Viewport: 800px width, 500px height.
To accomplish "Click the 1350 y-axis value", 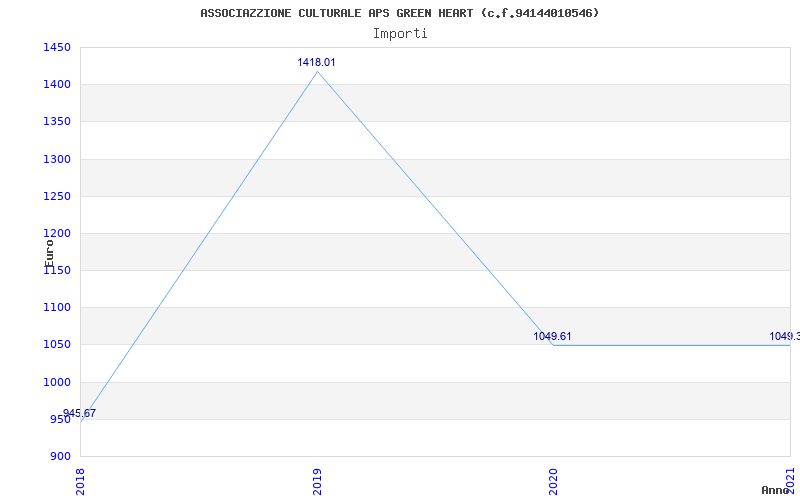I will click(57, 122).
